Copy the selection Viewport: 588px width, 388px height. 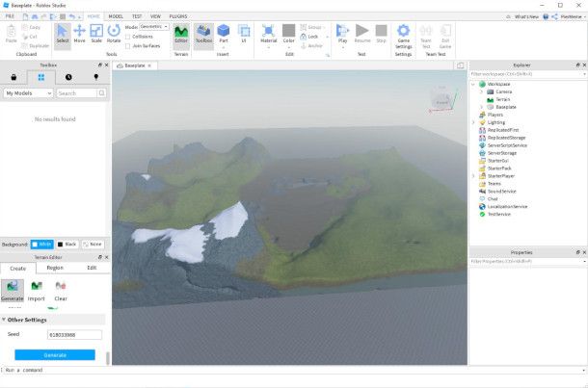click(31, 27)
